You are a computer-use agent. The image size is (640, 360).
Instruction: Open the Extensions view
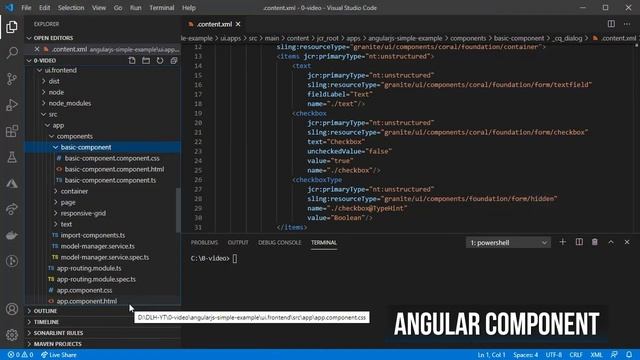pyautogui.click(x=12, y=131)
